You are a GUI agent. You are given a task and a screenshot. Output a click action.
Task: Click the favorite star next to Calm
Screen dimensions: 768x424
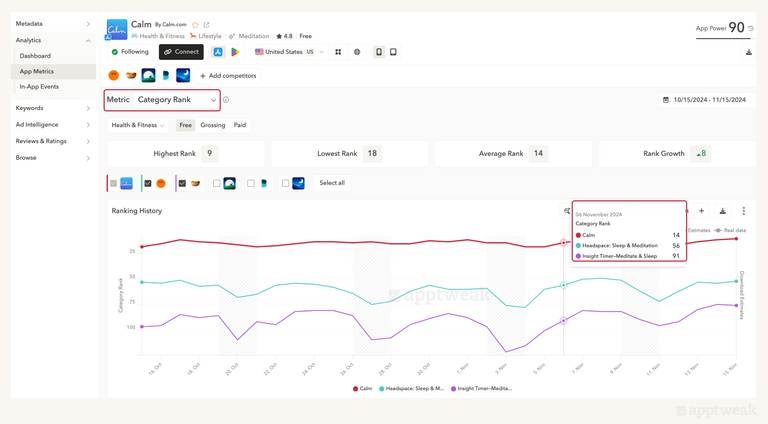(195, 24)
